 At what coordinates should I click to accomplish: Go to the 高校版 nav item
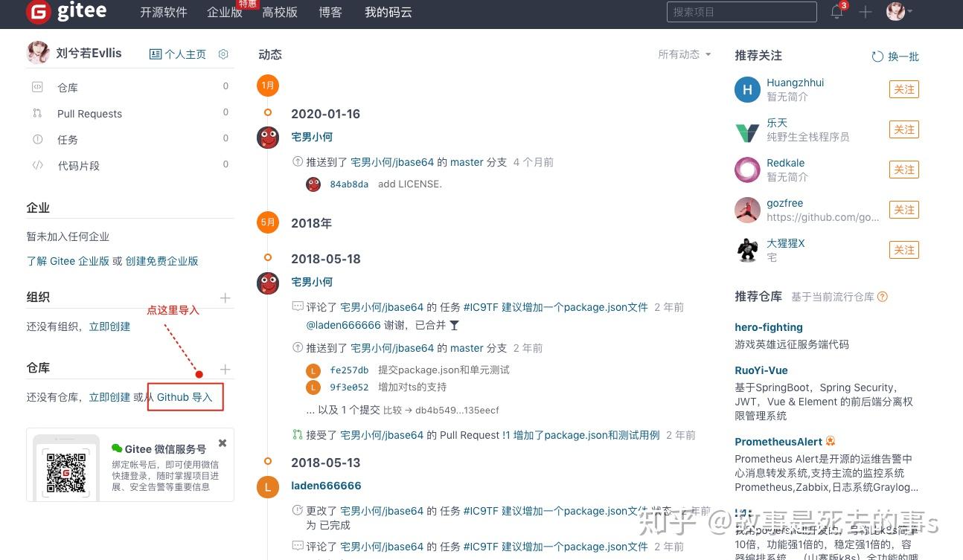coord(280,12)
